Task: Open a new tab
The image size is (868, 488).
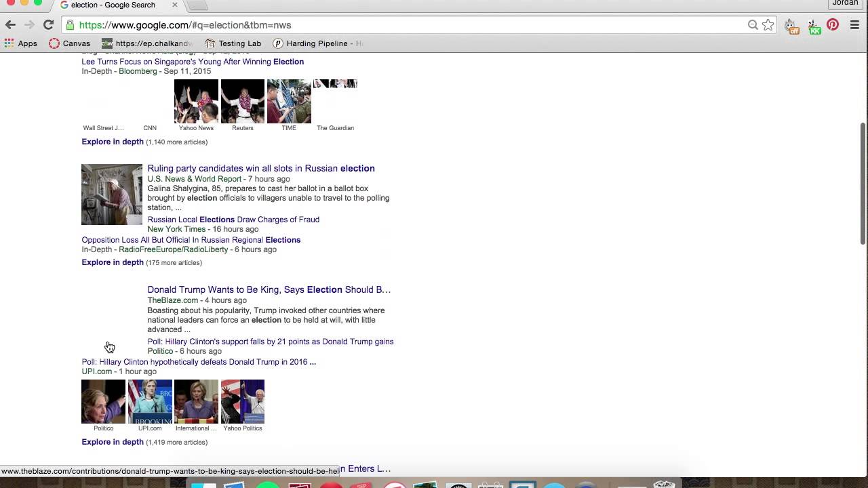Action: click(x=197, y=5)
